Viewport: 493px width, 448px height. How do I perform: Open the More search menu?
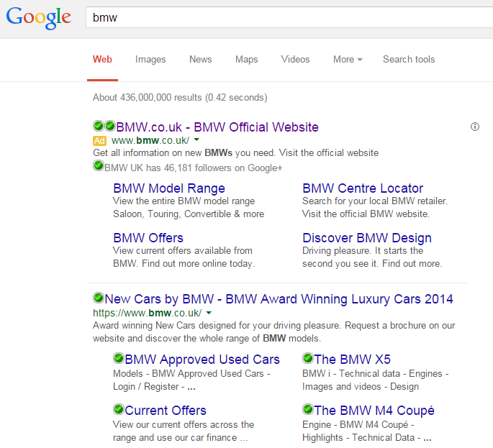(x=348, y=60)
